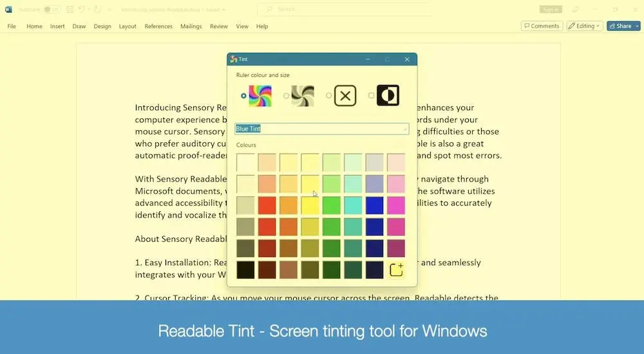Open the Share button dropdown arrow
644x354 pixels.
tap(637, 26)
